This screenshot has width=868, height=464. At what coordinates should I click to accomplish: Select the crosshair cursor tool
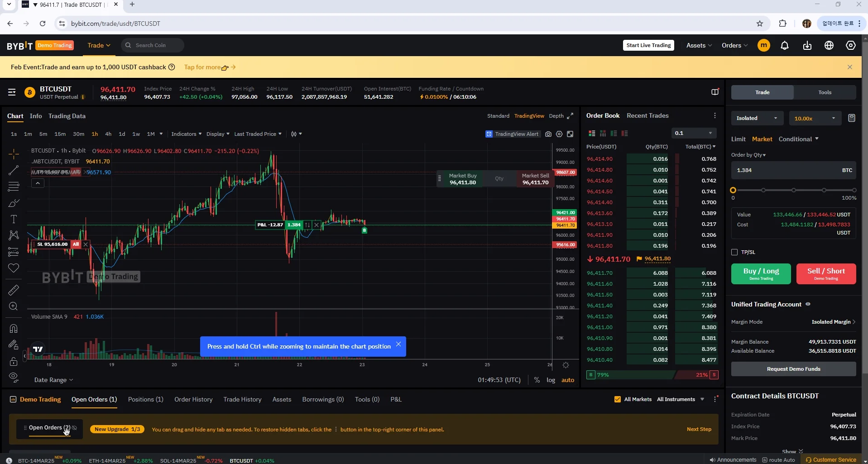(14, 154)
